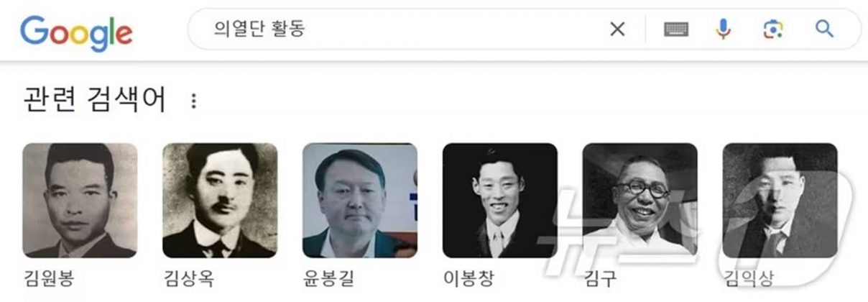This screenshot has height=302, width=868.
Task: Clear the search text with X icon
Action: 617,29
